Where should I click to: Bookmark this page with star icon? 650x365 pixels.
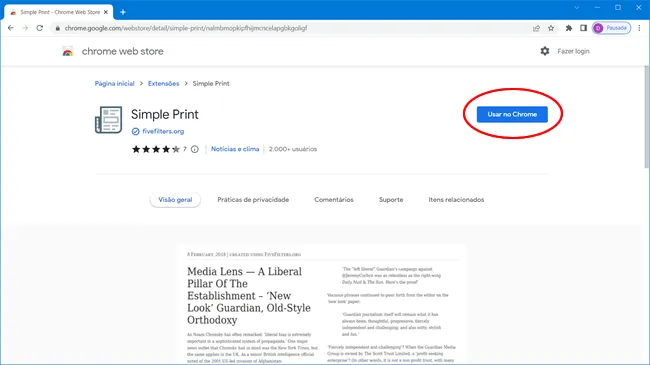point(551,28)
